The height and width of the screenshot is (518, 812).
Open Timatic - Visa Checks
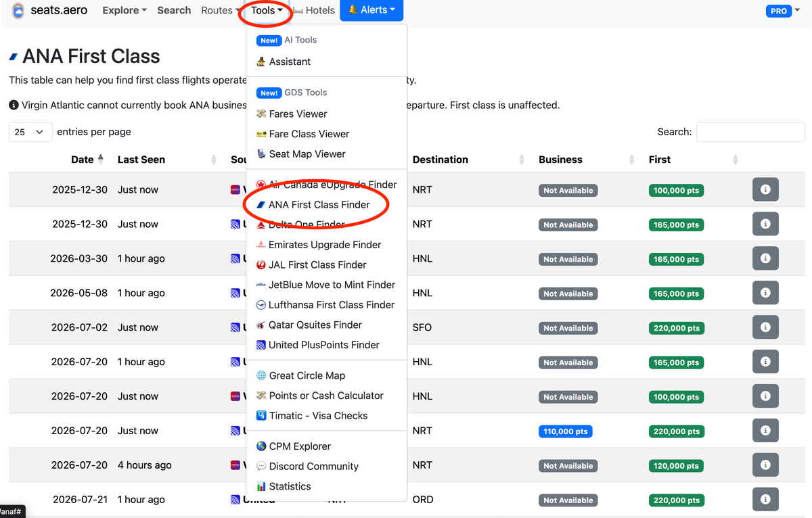tap(312, 416)
